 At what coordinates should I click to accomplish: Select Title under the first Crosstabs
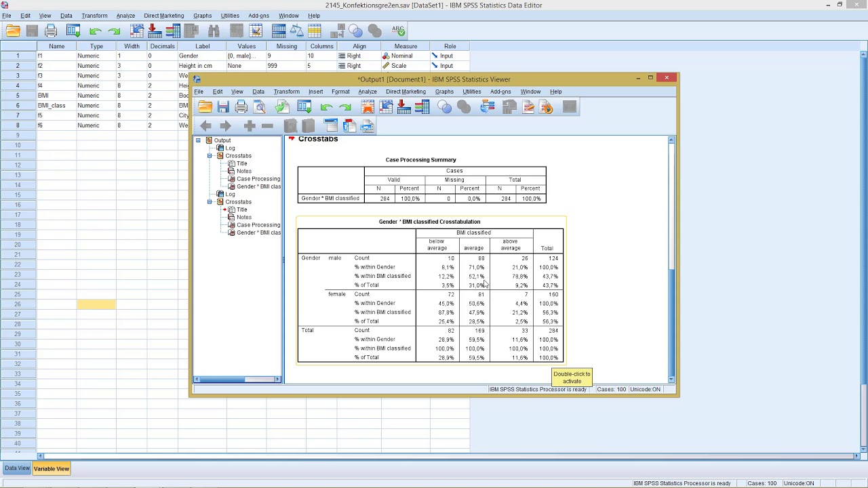coord(242,163)
